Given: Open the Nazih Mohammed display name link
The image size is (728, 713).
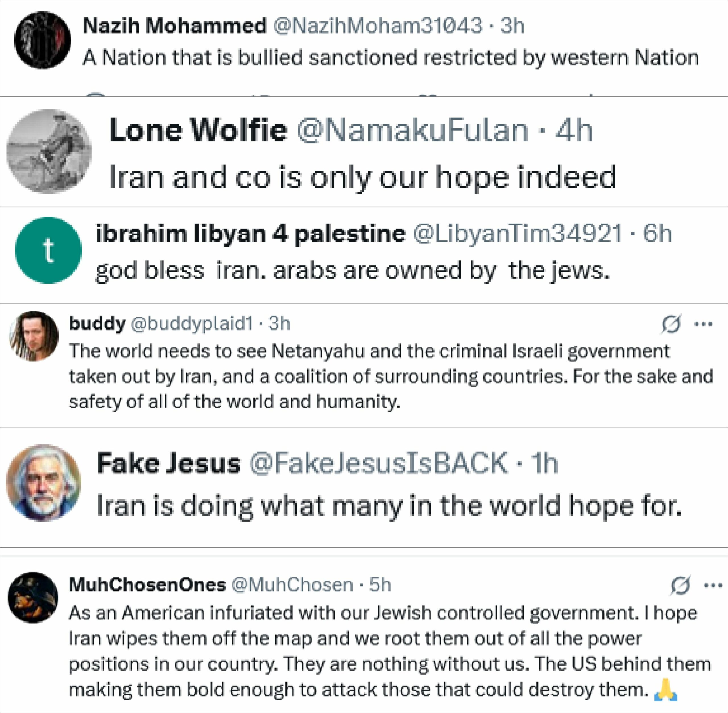Looking at the screenshot, I should point(174,26).
